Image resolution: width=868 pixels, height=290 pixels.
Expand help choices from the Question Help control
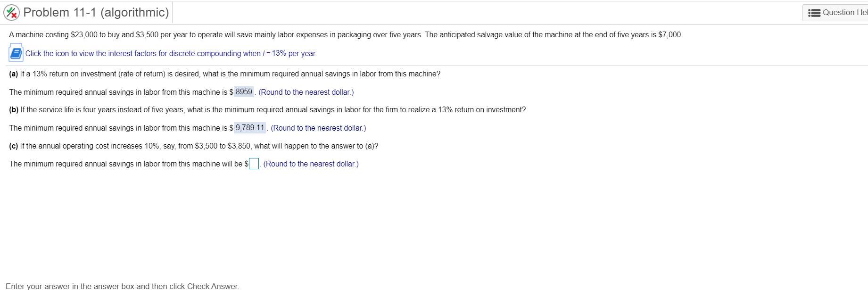pos(839,12)
